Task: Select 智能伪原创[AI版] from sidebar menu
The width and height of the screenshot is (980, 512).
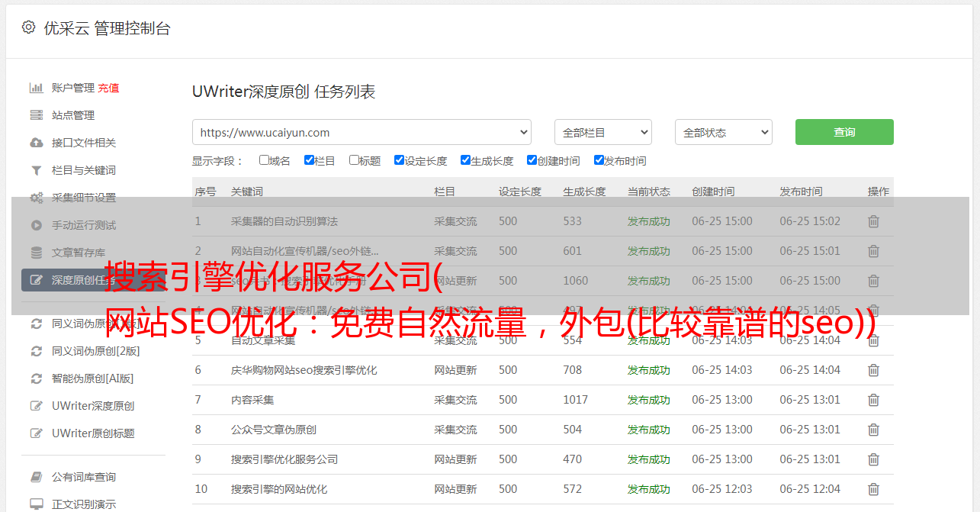Action: pyautogui.click(x=92, y=378)
